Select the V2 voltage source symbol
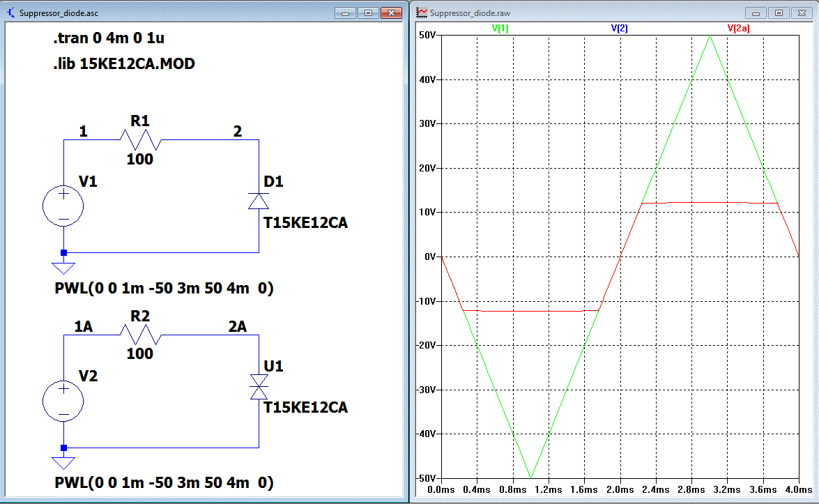This screenshot has height=504, width=819. pyautogui.click(x=63, y=401)
